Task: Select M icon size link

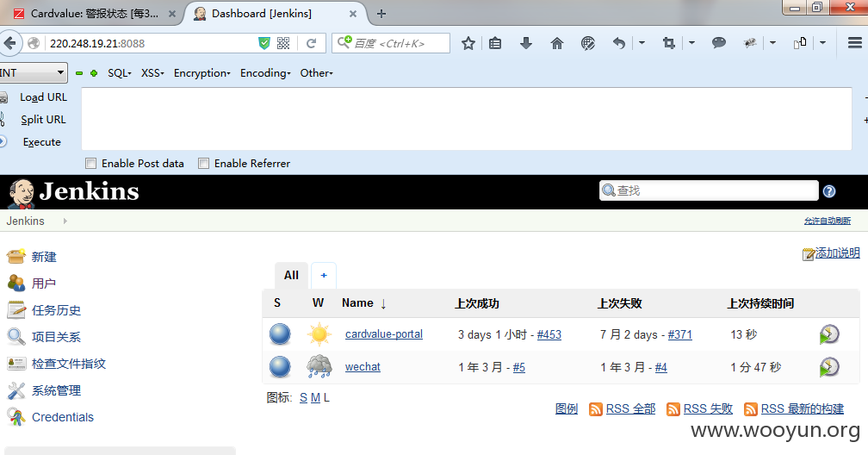Action: pyautogui.click(x=315, y=398)
